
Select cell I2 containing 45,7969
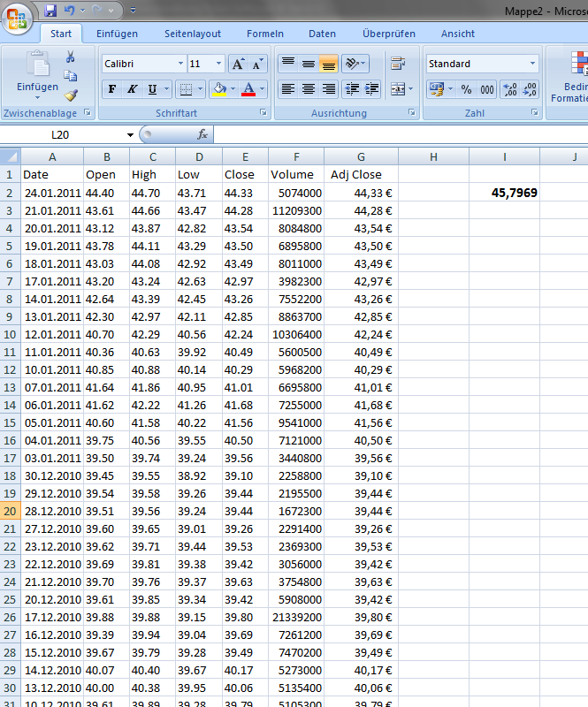click(504, 192)
